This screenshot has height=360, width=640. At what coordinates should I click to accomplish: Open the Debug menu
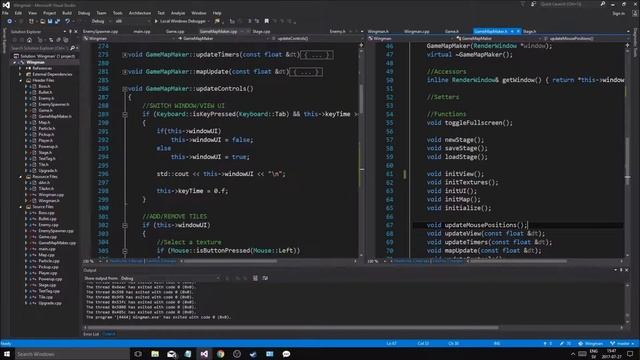click(84, 13)
